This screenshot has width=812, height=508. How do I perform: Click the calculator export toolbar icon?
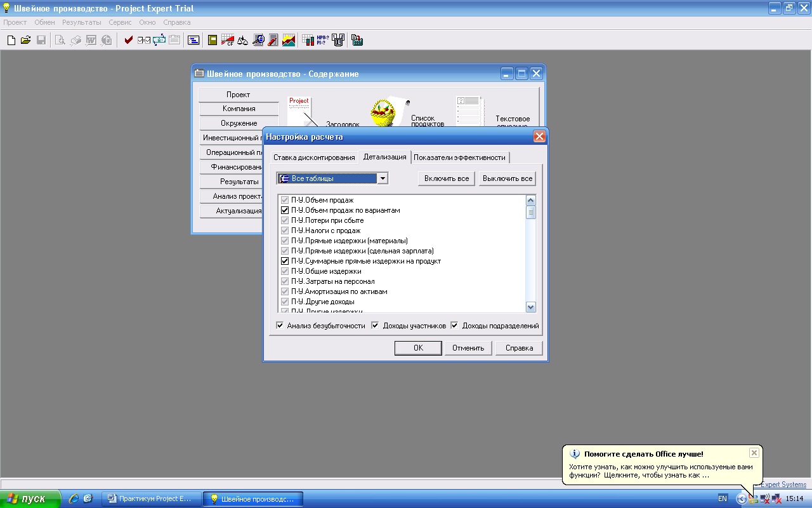pos(357,40)
